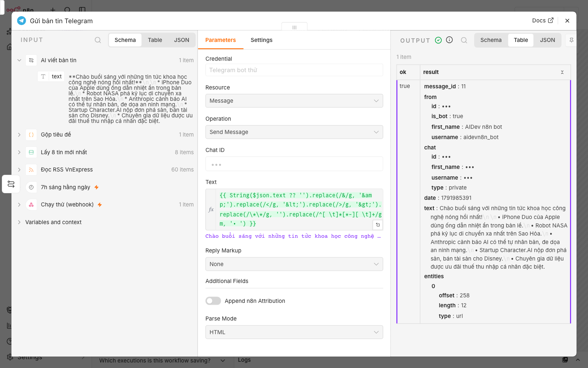Click the type url value
This screenshot has height=368, width=588.
[x=459, y=316]
